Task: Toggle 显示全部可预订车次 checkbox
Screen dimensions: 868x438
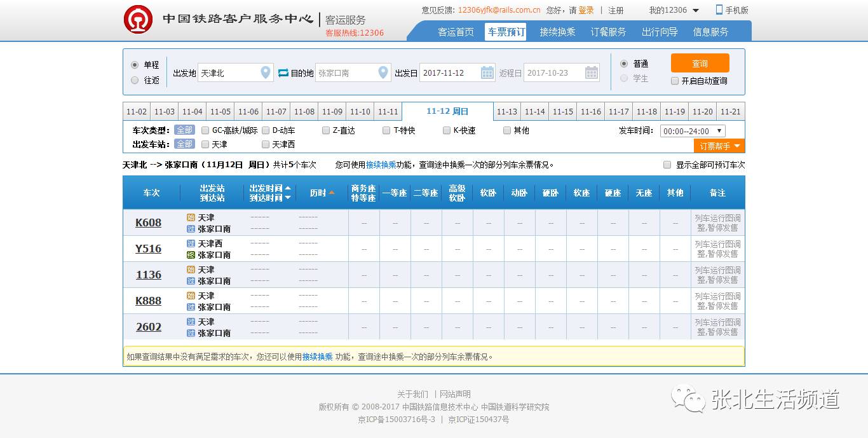Action: coord(667,165)
